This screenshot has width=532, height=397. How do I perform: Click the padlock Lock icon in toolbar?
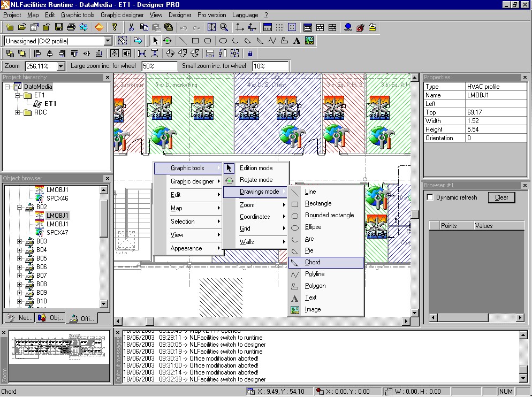coord(250,54)
